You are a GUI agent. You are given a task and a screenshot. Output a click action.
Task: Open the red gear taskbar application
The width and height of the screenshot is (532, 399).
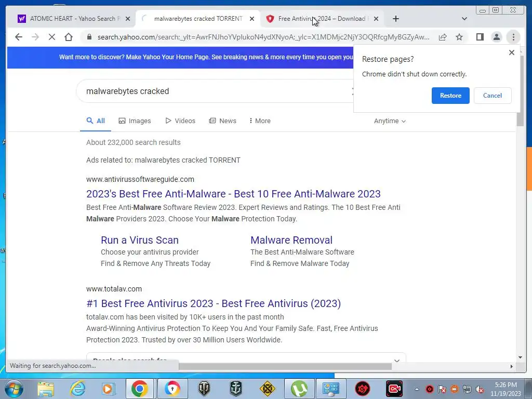coord(362,389)
